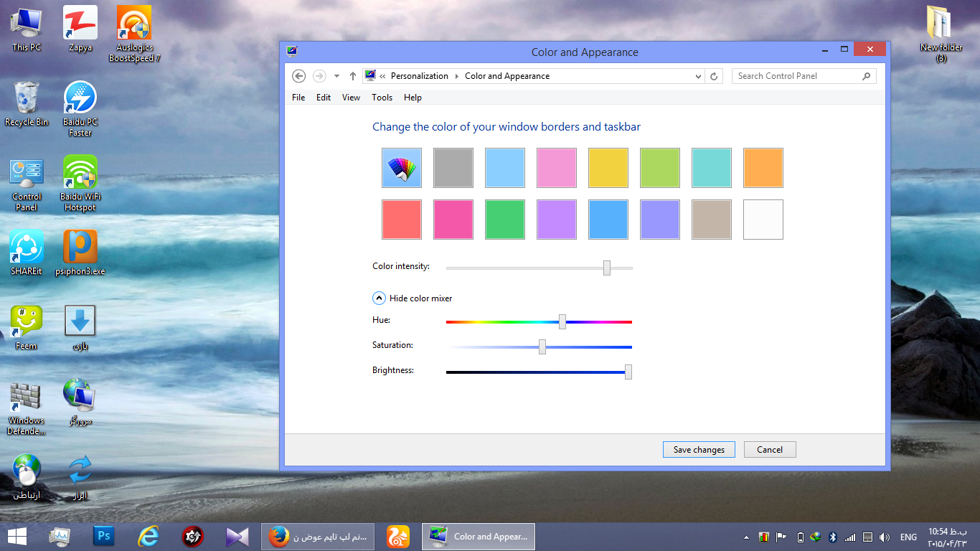Select the SHAREit desktop shortcut
The height and width of the screenshot is (551, 980).
(x=27, y=253)
